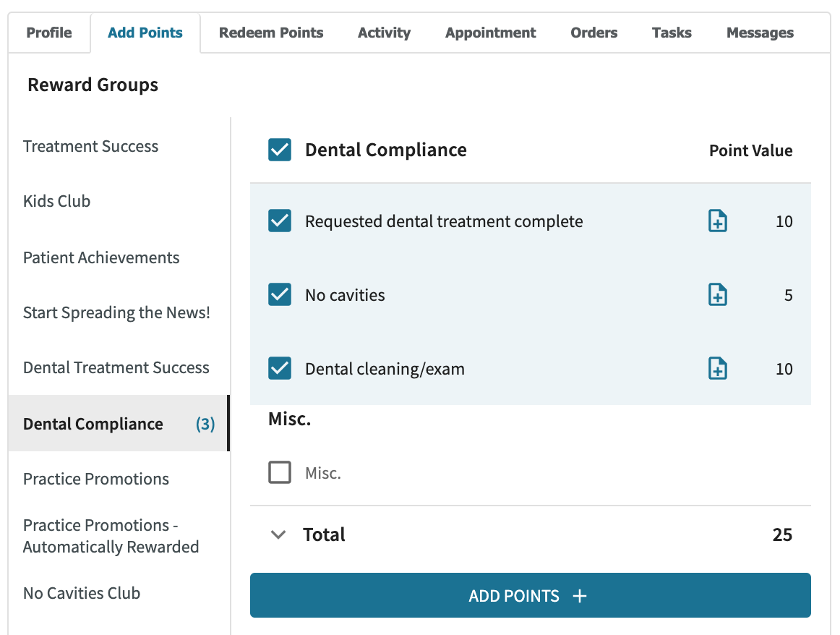Open the Redeem Points tab

271,33
